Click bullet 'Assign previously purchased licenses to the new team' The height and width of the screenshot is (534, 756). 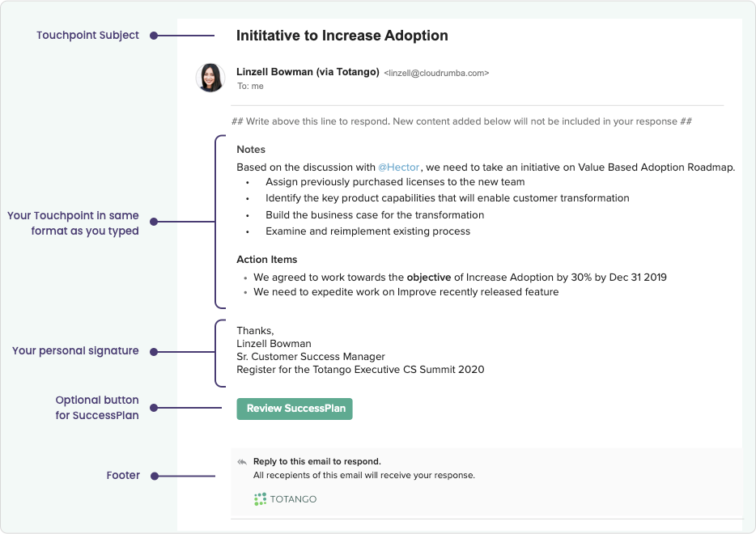click(395, 182)
